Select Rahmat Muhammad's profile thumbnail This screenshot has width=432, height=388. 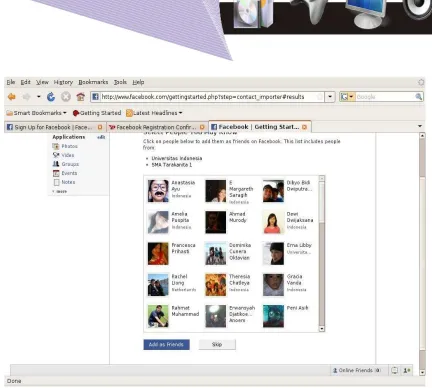(158, 316)
